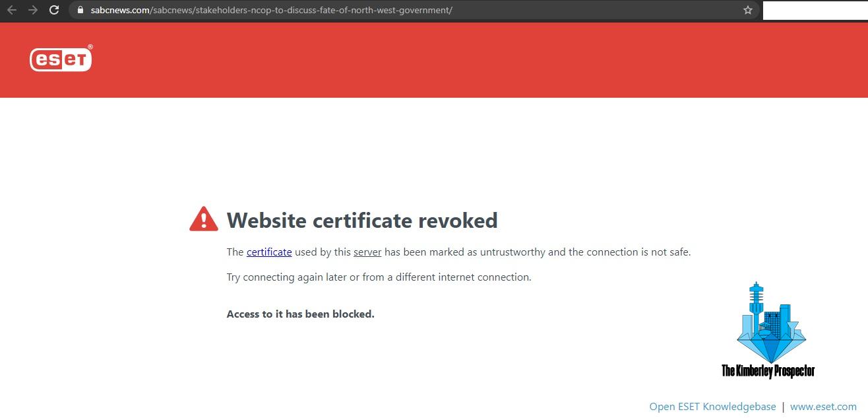Reload the current page
The image size is (868, 418).
(54, 10)
